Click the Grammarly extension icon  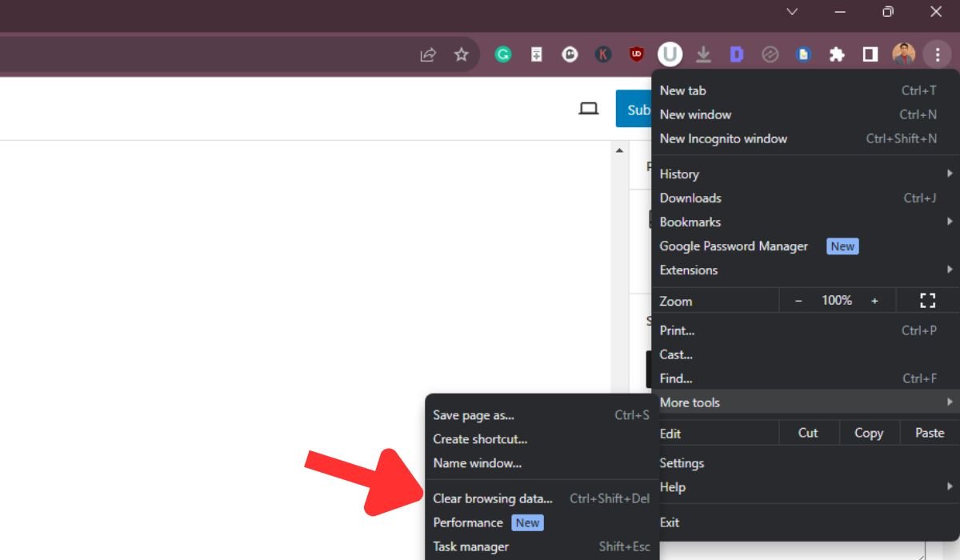(502, 54)
